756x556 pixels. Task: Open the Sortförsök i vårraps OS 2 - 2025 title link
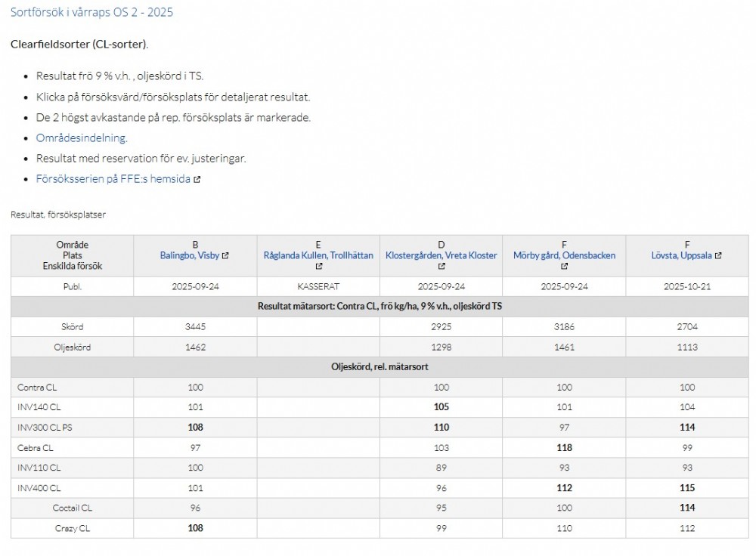point(91,13)
